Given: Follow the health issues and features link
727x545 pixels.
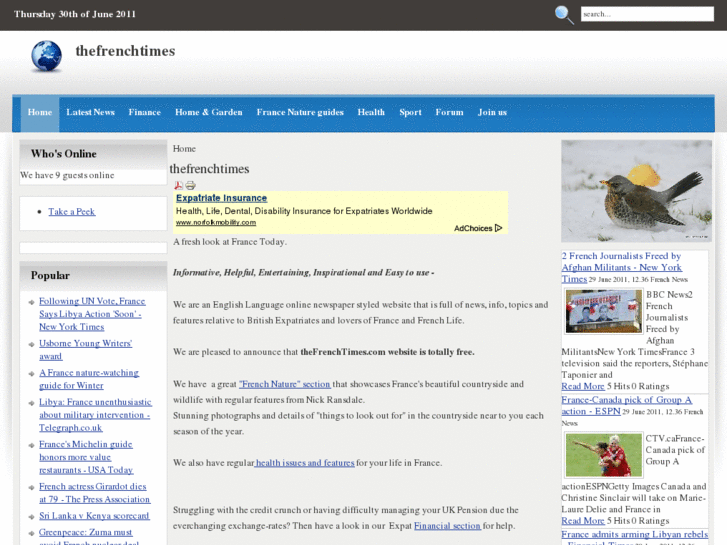Looking at the screenshot, I should pos(304,462).
